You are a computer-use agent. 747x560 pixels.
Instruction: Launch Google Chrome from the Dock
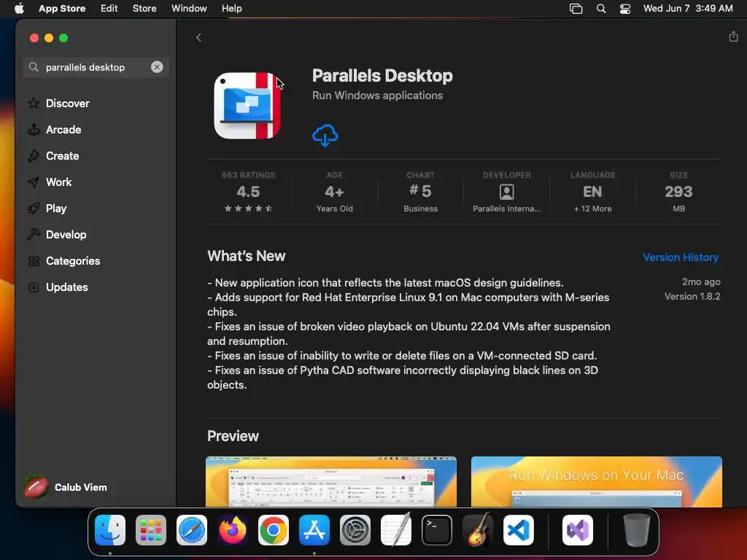click(274, 530)
